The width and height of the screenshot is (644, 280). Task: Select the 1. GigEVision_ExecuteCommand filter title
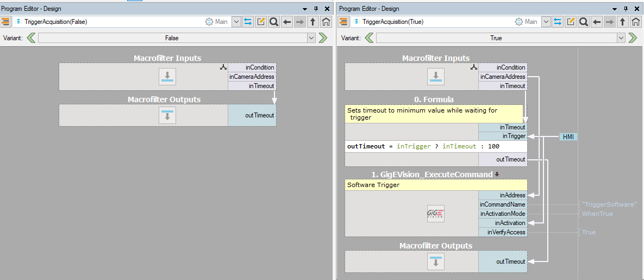432,175
